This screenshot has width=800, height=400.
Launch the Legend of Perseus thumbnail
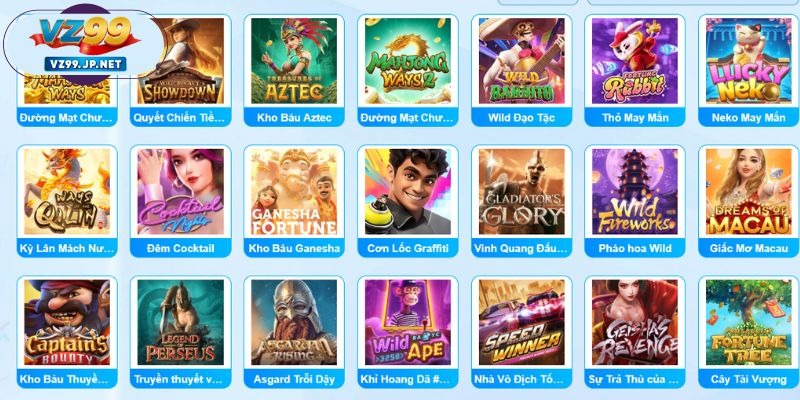[x=181, y=322]
